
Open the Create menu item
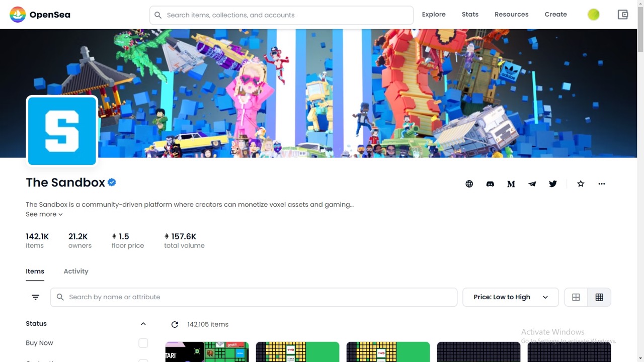[555, 15]
